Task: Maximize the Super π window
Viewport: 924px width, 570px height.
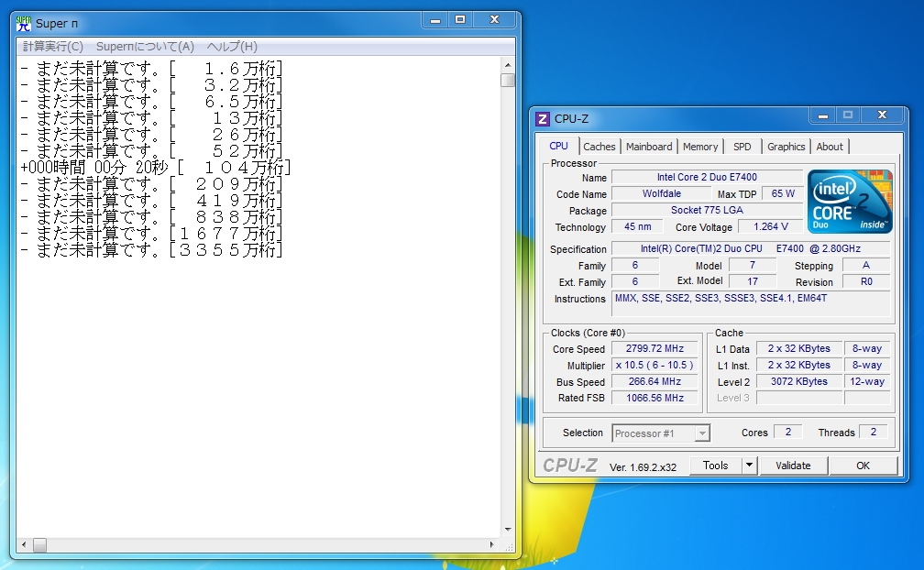Action: click(x=459, y=19)
